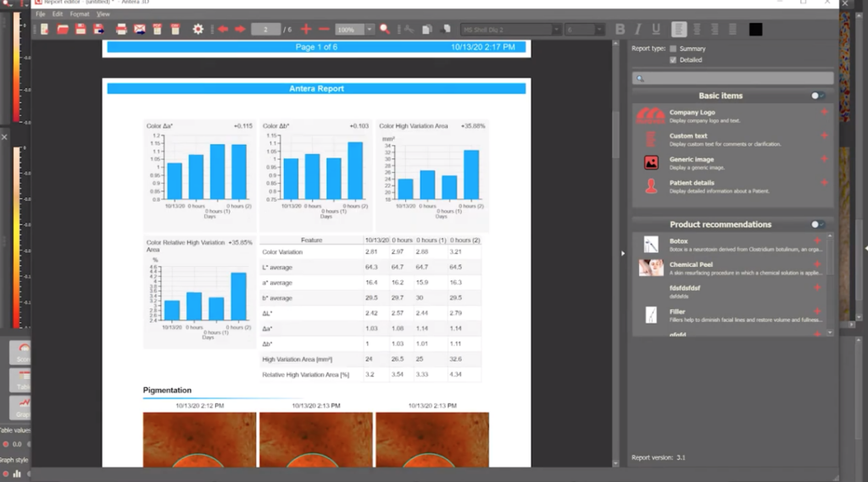868x482 pixels.
Task: Print the report
Action: pyautogui.click(x=121, y=30)
